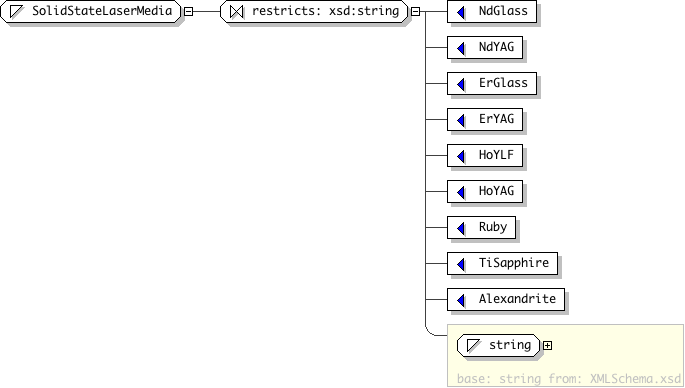Select the HoYAG enumeration value
Screen dimensions: 685x388
click(485, 191)
